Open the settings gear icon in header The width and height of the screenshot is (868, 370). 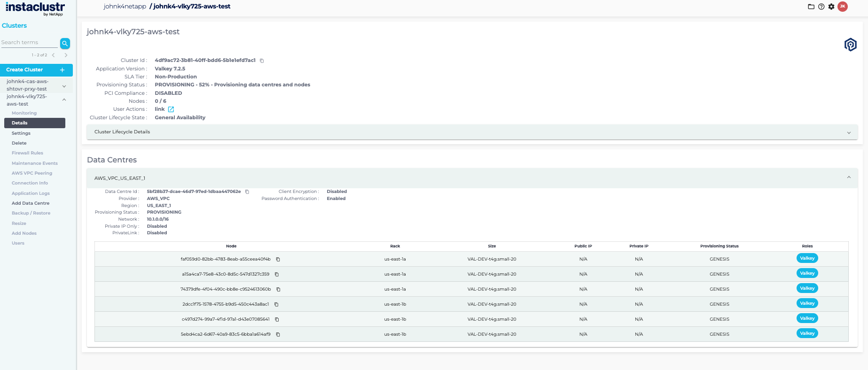pos(831,7)
